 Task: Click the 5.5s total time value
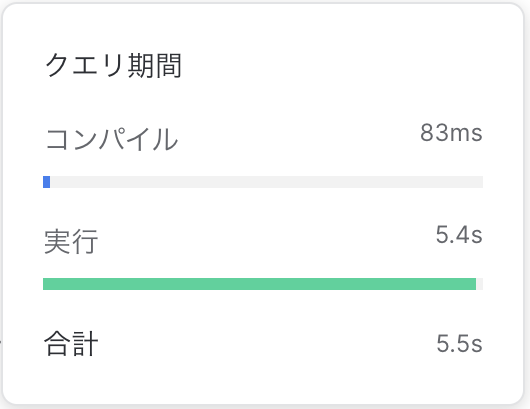(x=459, y=343)
